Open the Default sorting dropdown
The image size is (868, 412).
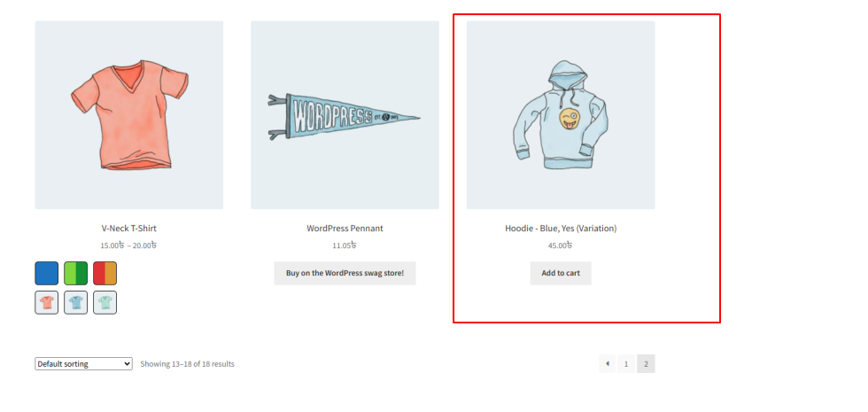[x=83, y=364]
